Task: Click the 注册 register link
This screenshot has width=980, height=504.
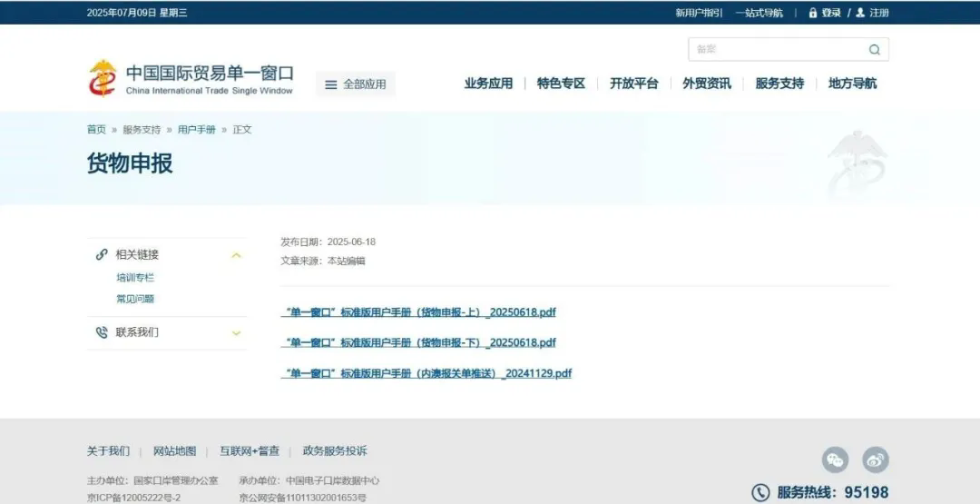Action: (x=878, y=13)
